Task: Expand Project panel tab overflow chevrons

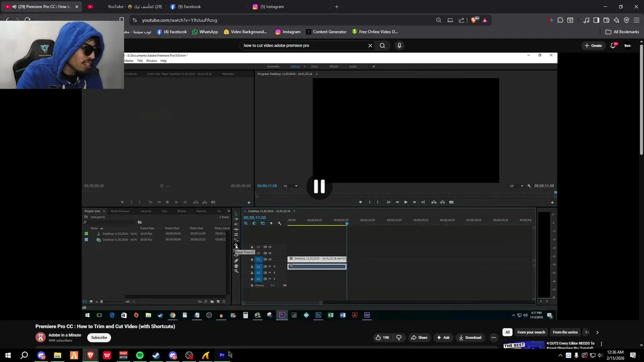Action: coord(228,211)
